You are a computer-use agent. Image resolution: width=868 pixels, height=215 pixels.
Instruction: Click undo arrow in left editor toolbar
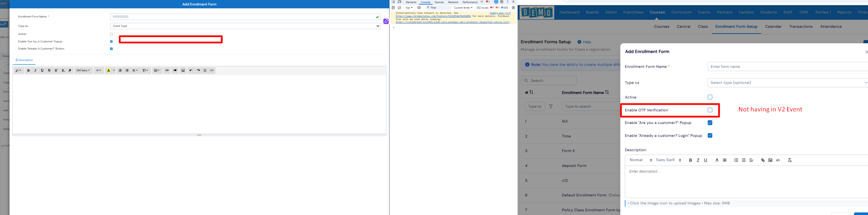click(x=191, y=70)
